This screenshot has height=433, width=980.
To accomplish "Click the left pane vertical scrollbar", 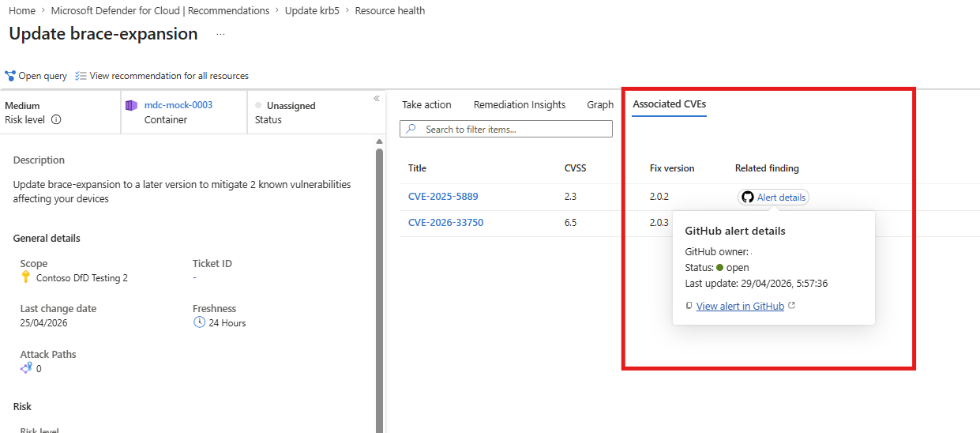I will 379,290.
